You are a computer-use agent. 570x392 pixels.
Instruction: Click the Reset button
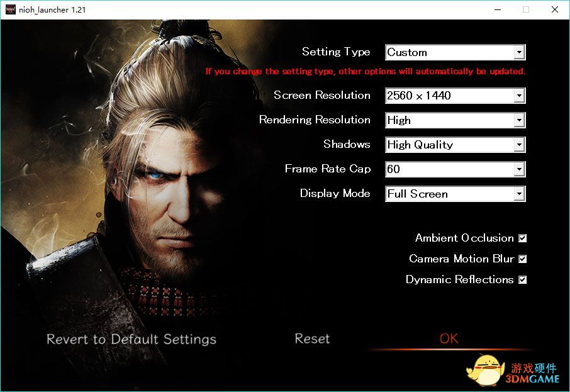(312, 339)
